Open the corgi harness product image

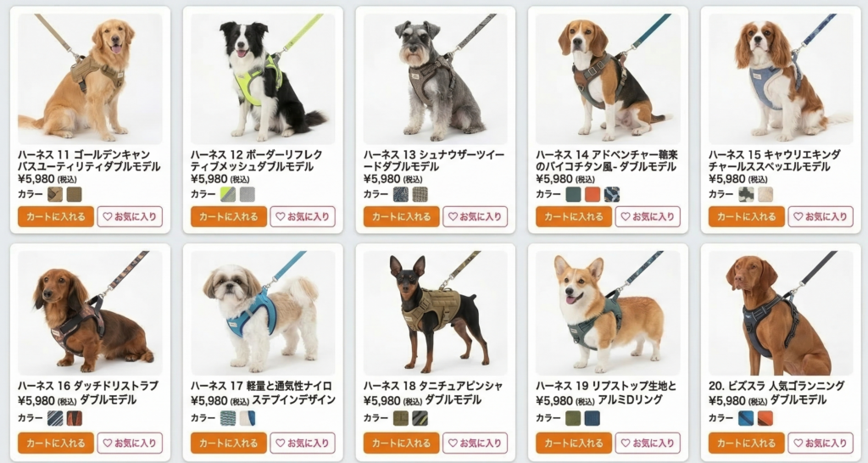point(608,313)
